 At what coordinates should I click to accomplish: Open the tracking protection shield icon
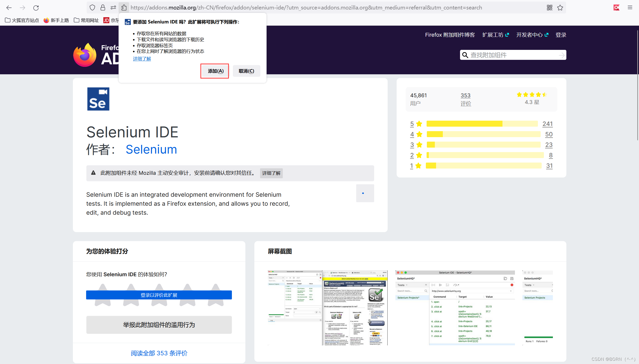92,8
